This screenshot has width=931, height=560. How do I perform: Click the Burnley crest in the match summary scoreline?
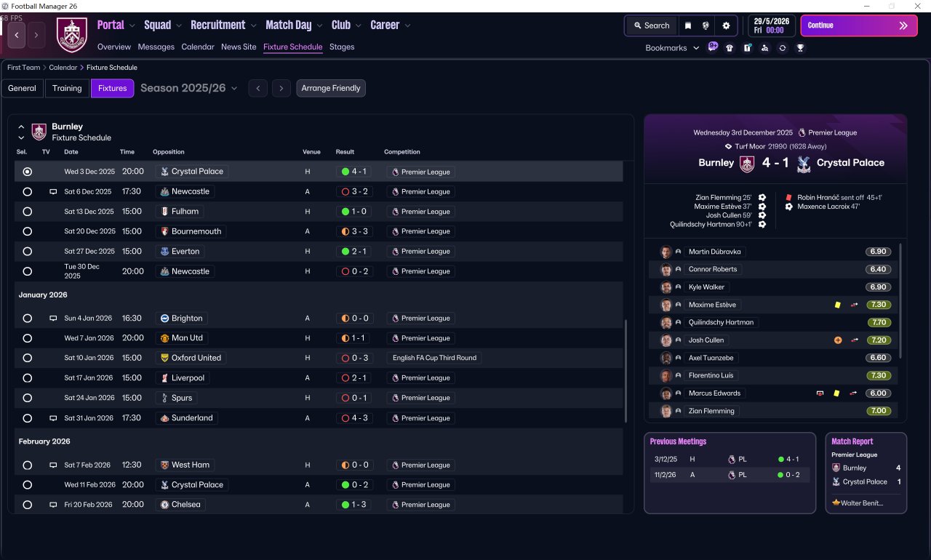[x=747, y=163]
